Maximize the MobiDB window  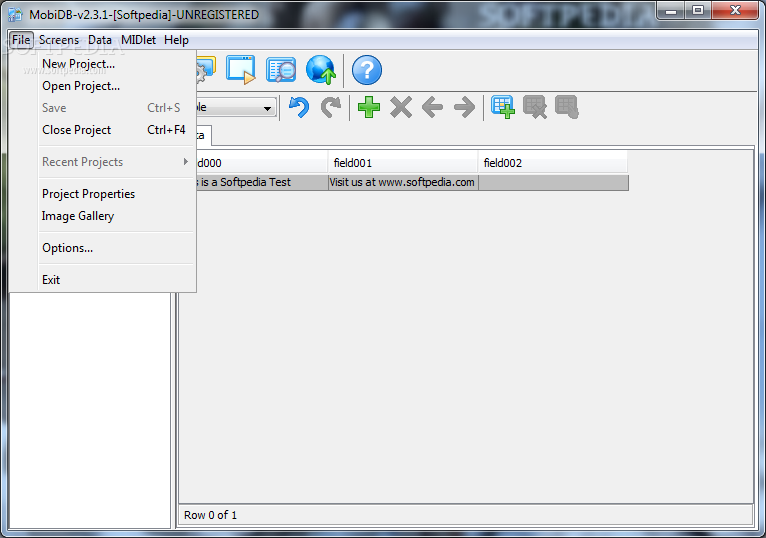[698, 10]
